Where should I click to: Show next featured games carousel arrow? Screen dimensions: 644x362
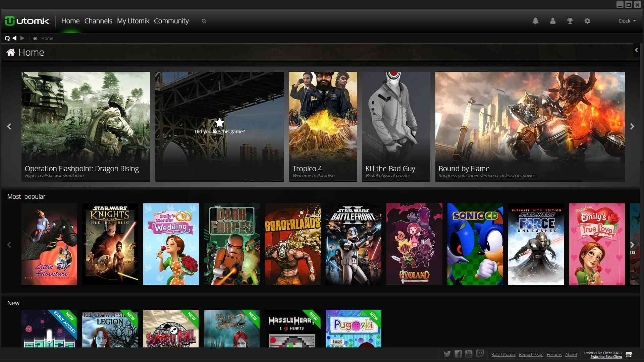(x=632, y=127)
